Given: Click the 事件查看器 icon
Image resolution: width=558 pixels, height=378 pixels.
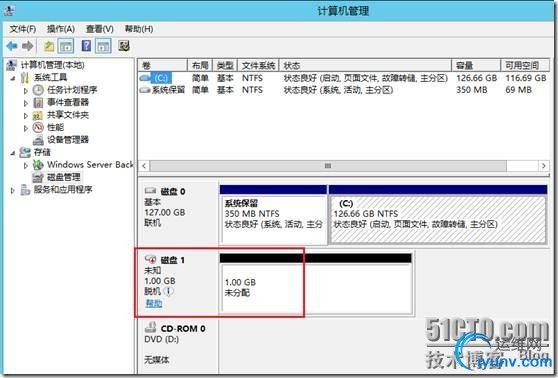Looking at the screenshot, I should coord(38,103).
